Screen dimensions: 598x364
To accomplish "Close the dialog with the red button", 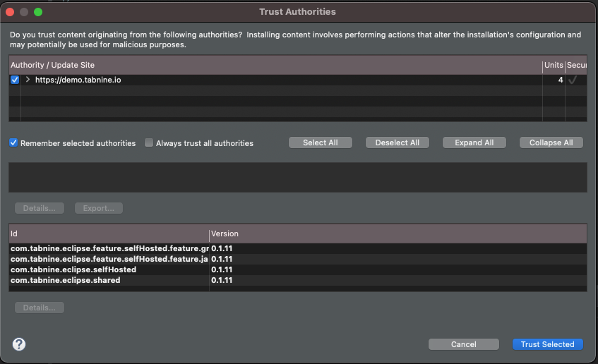I will (x=11, y=12).
